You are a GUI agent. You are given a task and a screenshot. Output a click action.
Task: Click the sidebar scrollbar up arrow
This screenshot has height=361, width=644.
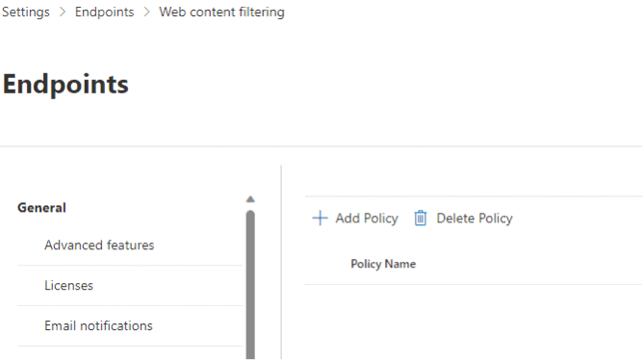click(x=250, y=199)
